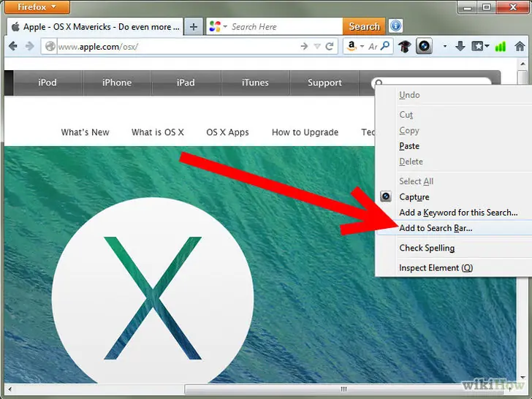532x399 pixels.
Task: Click the magnifier in Amazon search box
Action: pos(384,46)
